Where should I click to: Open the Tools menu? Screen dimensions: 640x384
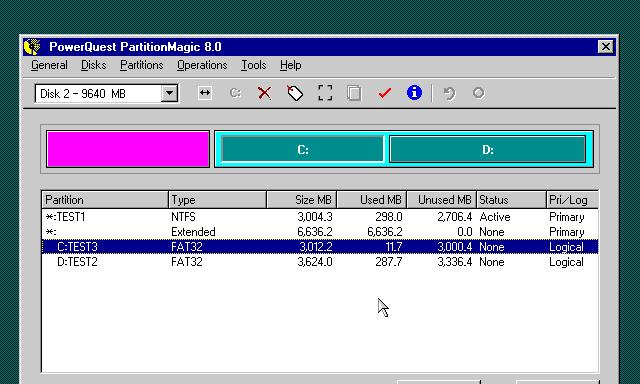point(253,65)
